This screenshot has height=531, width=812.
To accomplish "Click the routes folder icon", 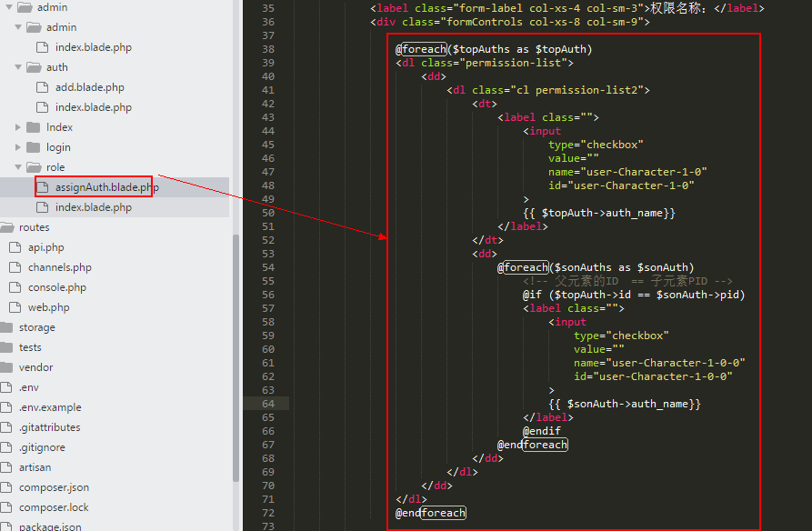I will [7, 227].
